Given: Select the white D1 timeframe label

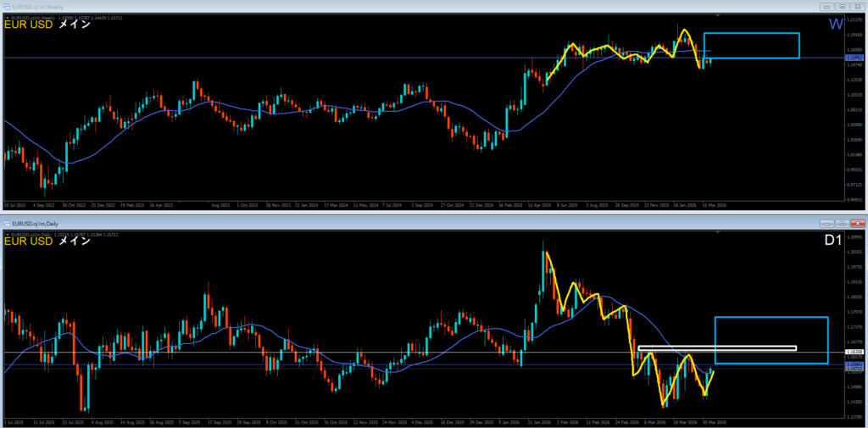Looking at the screenshot, I should [x=834, y=241].
